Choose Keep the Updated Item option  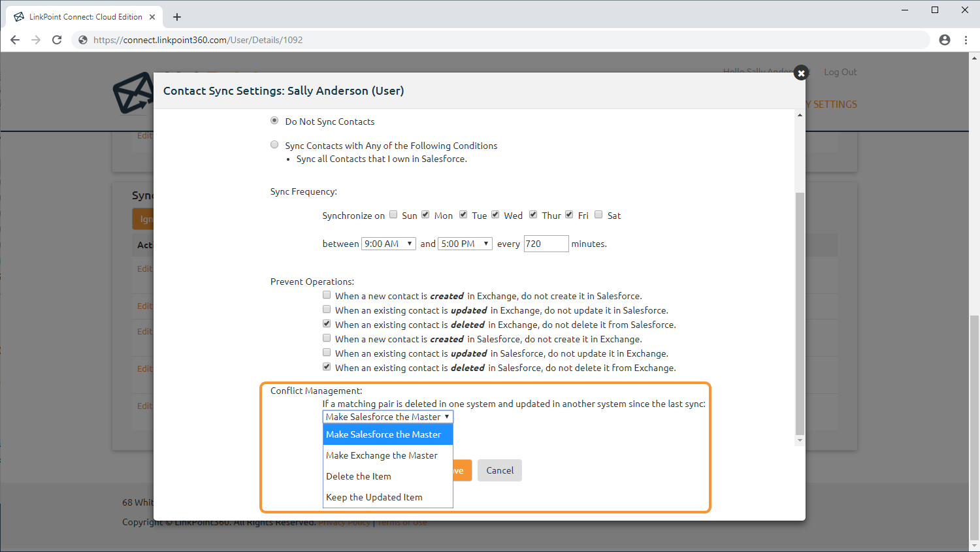tap(388, 497)
